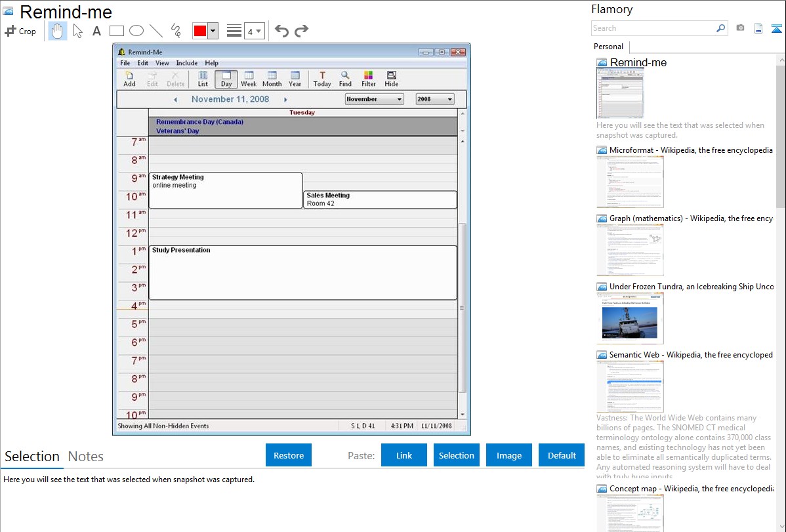
Task: Select the Study Presentation event
Action: [302, 273]
